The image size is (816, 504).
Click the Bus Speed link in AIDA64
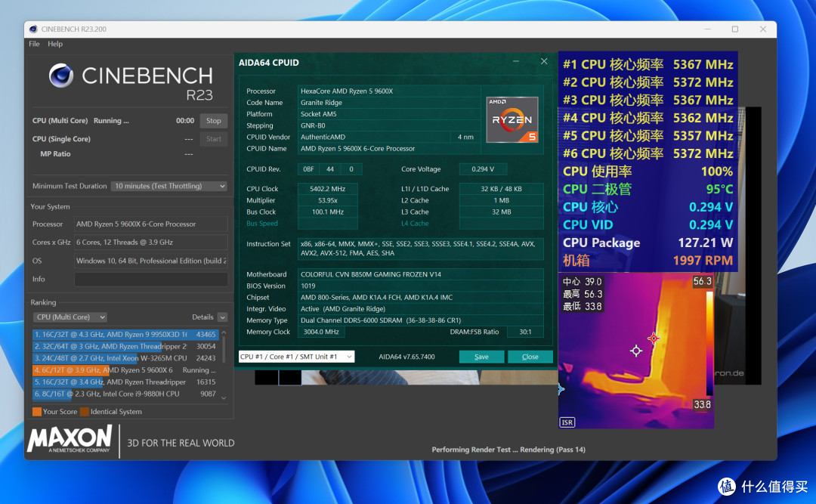point(261,224)
